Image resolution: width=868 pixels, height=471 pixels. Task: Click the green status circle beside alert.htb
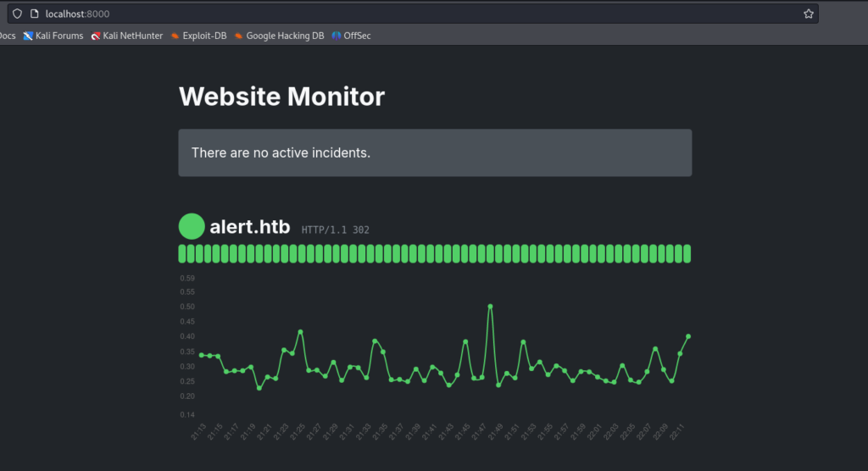click(x=192, y=226)
